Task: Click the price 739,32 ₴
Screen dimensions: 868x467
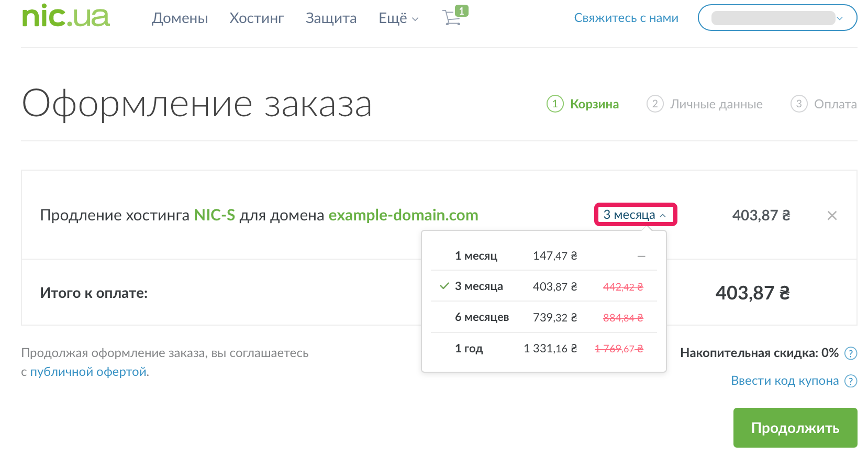Action: pyautogui.click(x=555, y=317)
